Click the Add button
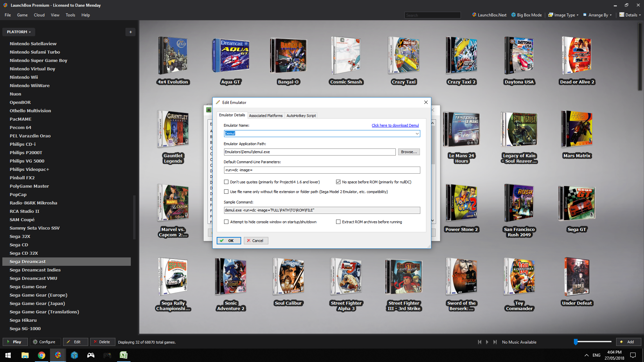 tap(629, 342)
